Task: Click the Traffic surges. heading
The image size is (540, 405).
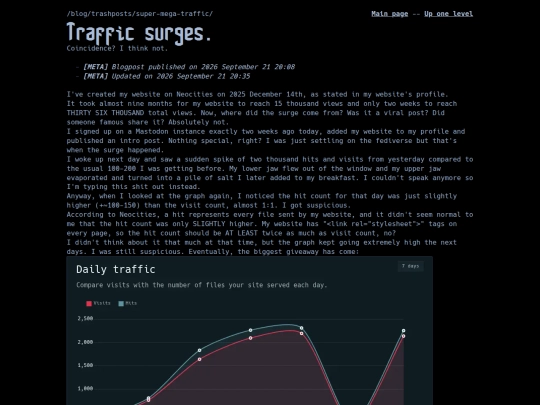Action: (x=139, y=33)
